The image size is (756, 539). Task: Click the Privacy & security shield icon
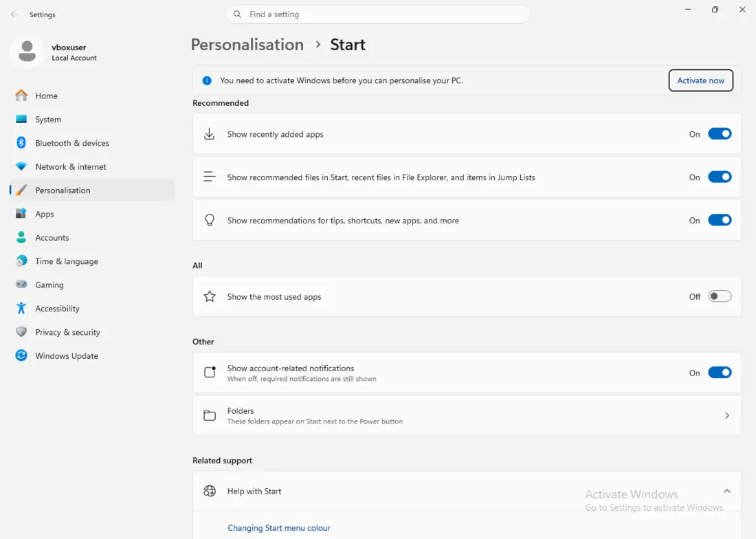(x=21, y=331)
